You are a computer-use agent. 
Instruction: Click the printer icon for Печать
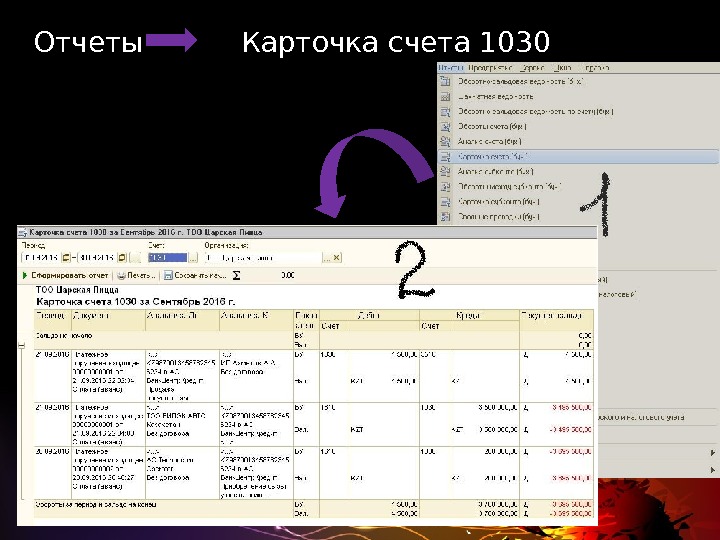tap(121, 276)
